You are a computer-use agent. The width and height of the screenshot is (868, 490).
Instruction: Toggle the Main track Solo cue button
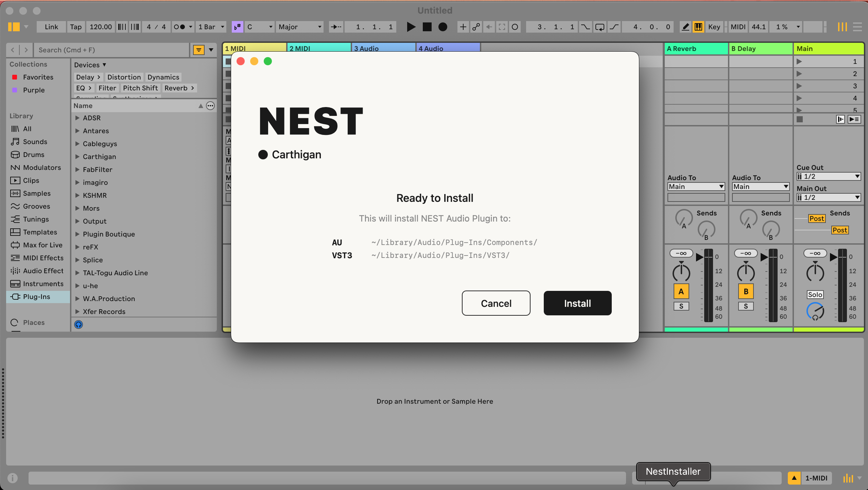[815, 295]
